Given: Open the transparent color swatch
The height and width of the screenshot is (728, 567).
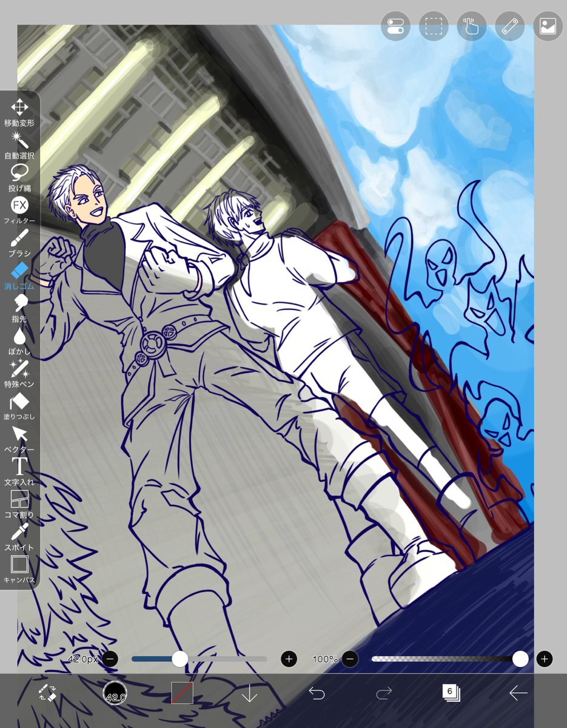Looking at the screenshot, I should click(182, 693).
